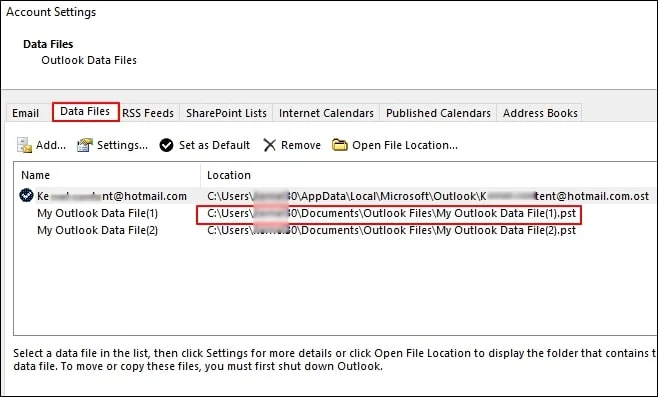Click the Add data file icon
This screenshot has width=658, height=397.
click(x=24, y=145)
